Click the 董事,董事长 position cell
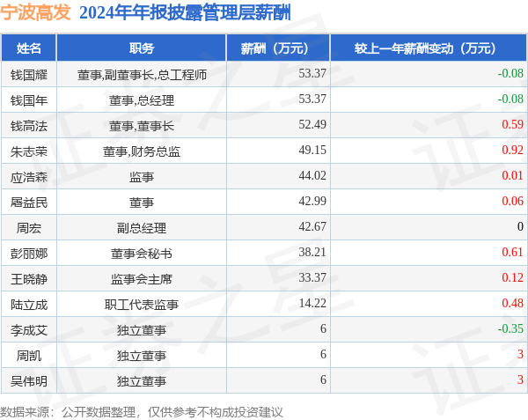 click(x=142, y=126)
